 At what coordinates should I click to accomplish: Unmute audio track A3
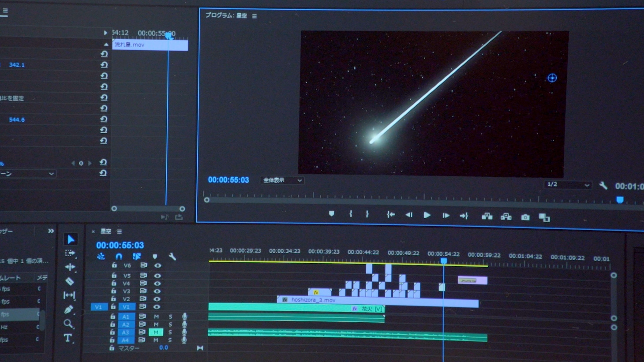[156, 332]
